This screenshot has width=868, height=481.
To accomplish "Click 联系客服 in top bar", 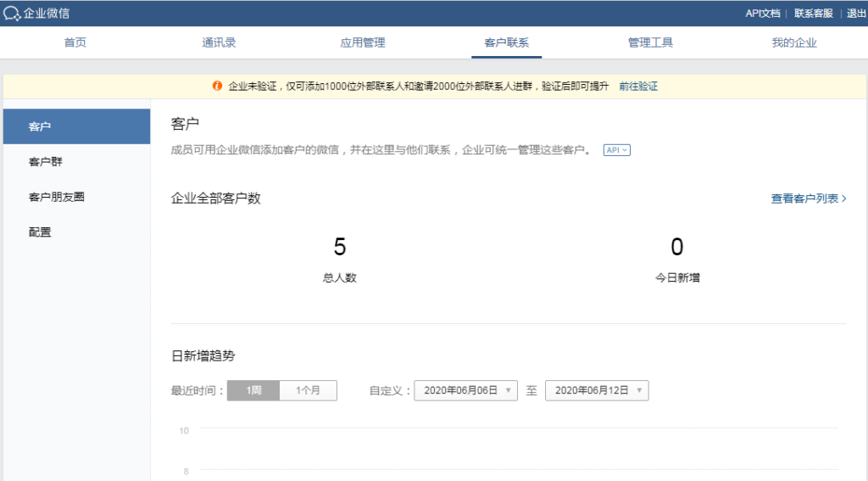I will (813, 13).
